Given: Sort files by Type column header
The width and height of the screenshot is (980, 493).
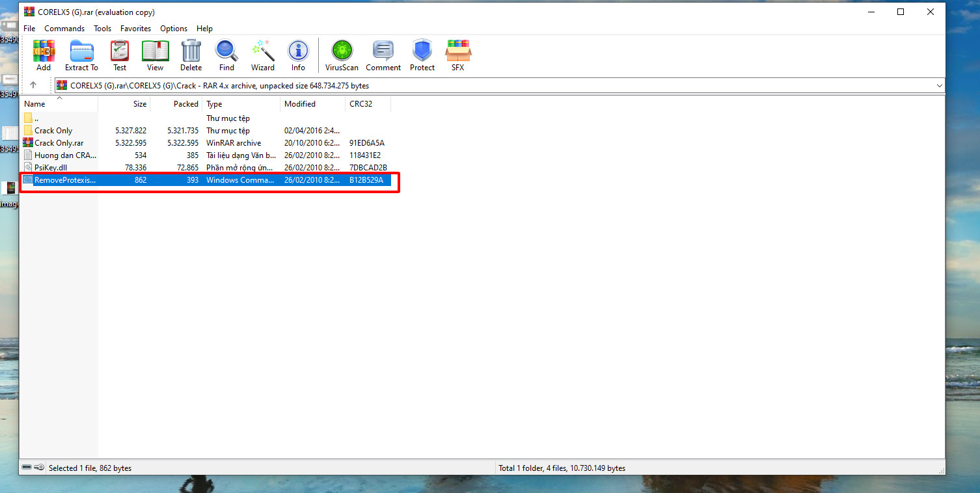Looking at the screenshot, I should coord(241,104).
